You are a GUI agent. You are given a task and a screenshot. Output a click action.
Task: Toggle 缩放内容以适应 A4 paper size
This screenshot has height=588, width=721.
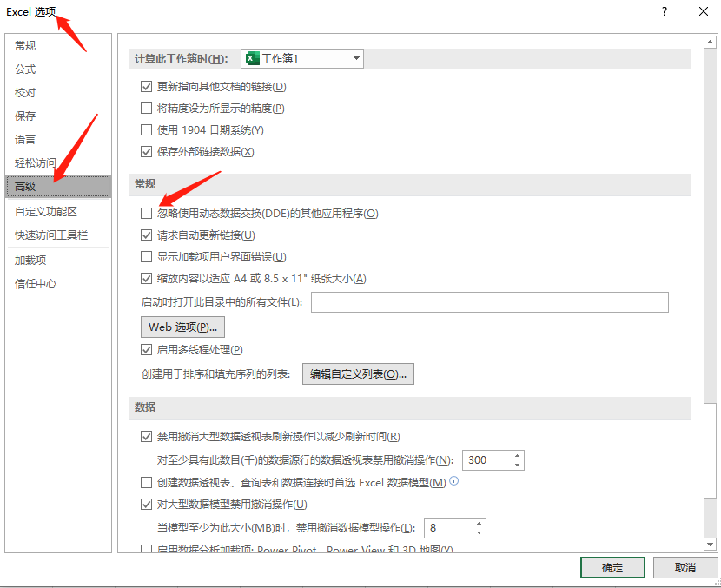146,279
